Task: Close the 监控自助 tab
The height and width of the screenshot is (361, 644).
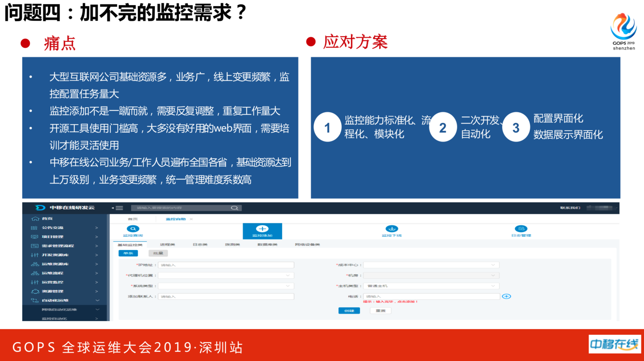Action: [x=191, y=219]
